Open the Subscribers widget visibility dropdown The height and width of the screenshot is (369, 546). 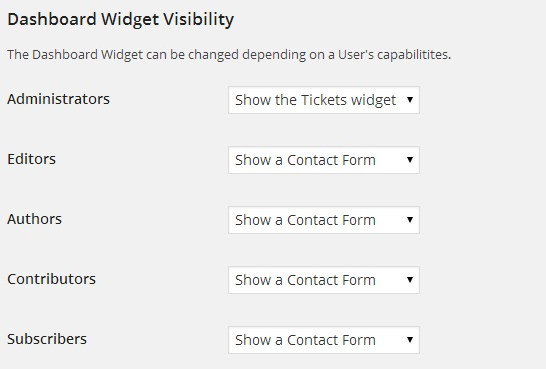pos(324,340)
